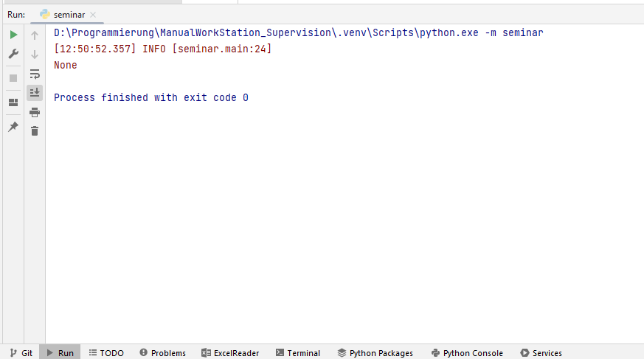Click the 'None' output line
The height and width of the screenshot is (359, 644).
pos(66,65)
